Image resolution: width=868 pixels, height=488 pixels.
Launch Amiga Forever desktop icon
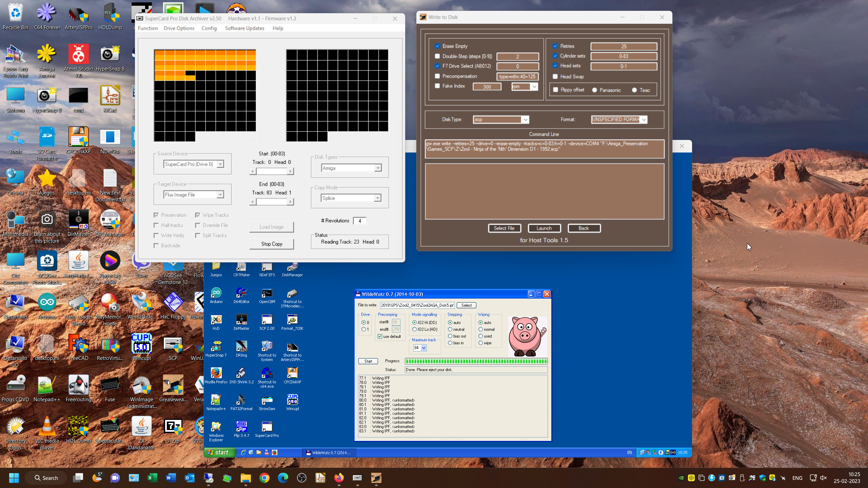(47, 61)
